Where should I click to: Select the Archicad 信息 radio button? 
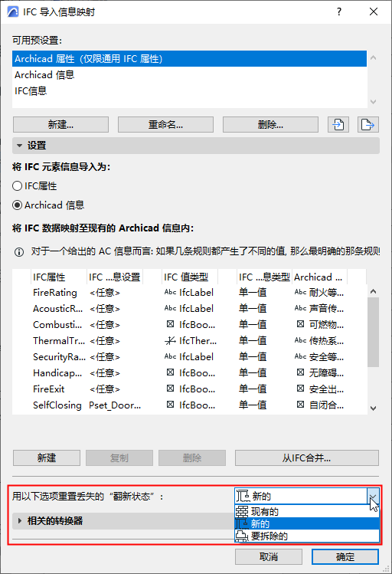coord(17,205)
